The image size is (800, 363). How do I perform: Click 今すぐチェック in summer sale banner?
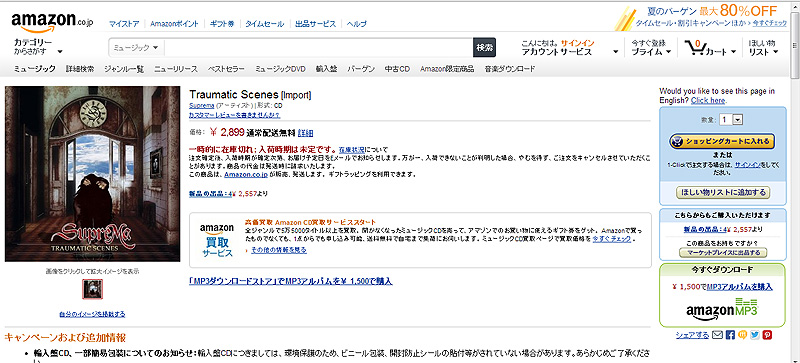click(x=769, y=23)
